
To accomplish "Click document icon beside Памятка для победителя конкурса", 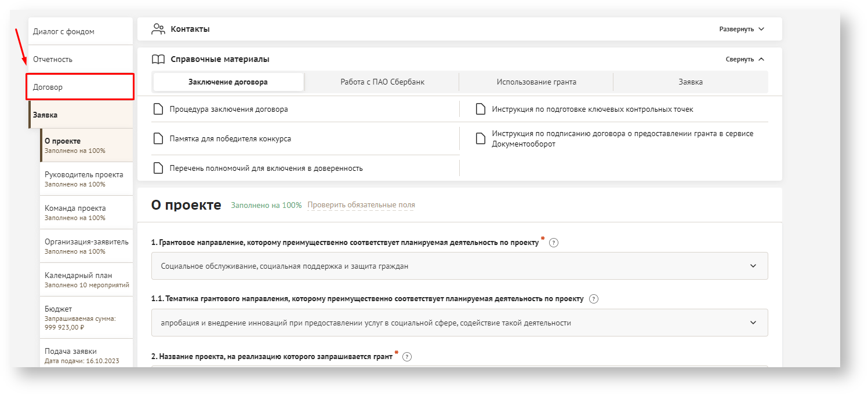I will pos(158,138).
